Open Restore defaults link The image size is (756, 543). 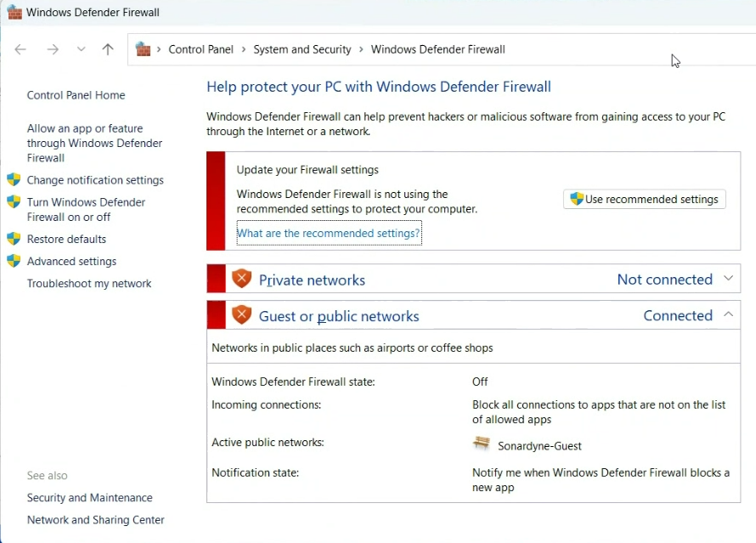click(x=66, y=239)
